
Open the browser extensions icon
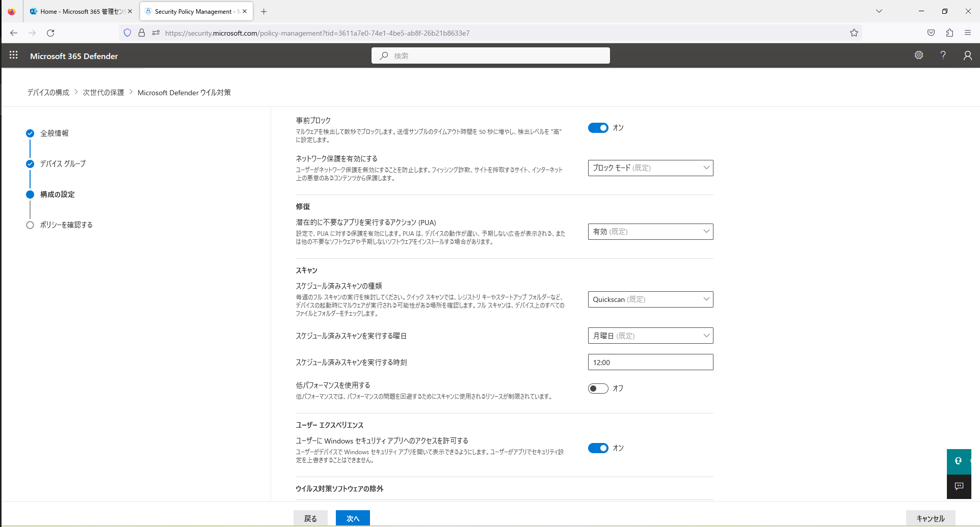(949, 33)
